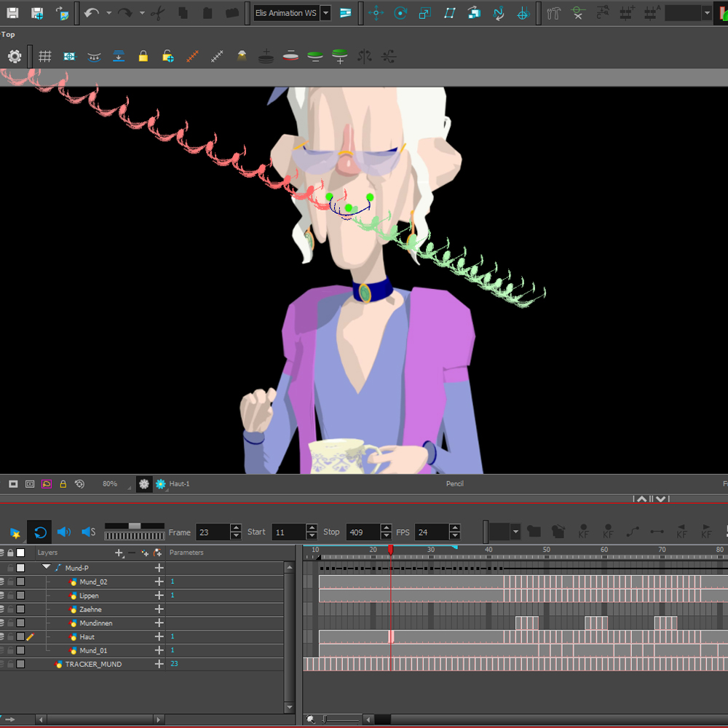
Task: Click the Workspace Manager icon
Action: pos(345,13)
